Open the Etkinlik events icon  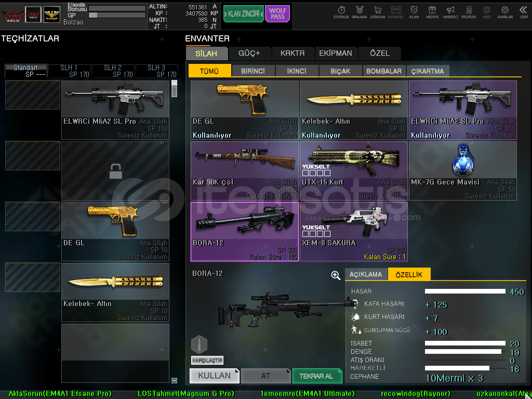click(341, 12)
